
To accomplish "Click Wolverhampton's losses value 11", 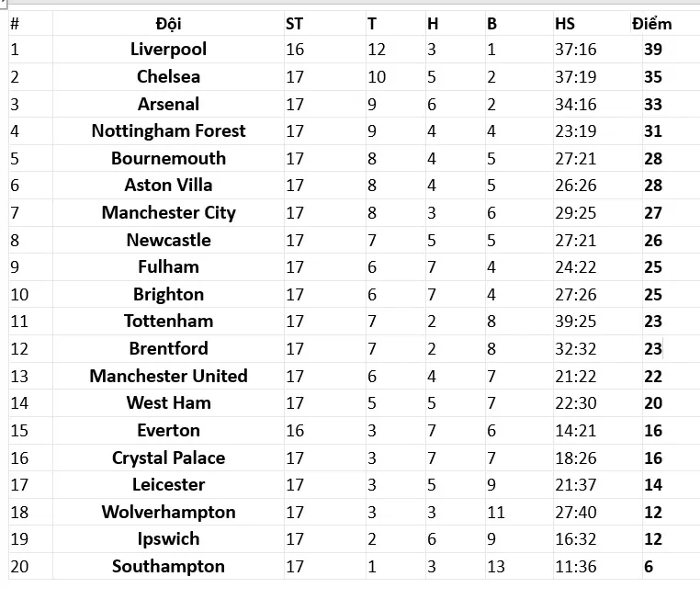I will point(496,513).
